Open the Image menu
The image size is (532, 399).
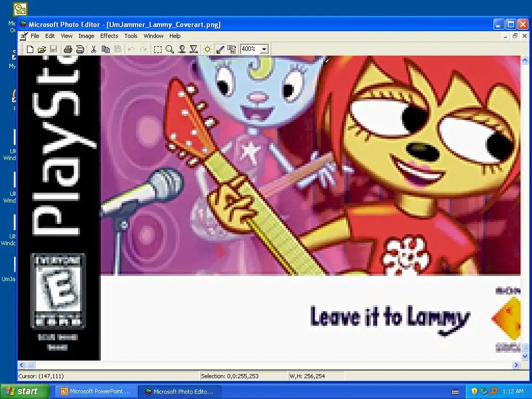87,36
